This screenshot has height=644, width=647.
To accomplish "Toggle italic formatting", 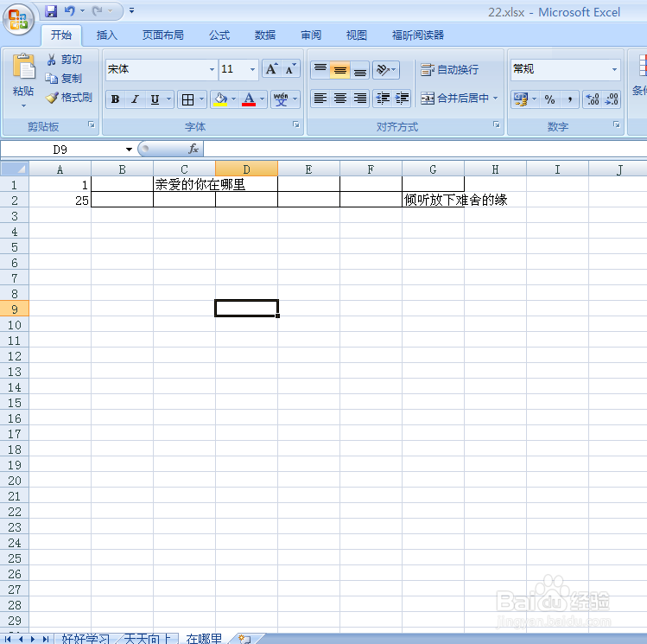I will point(135,99).
